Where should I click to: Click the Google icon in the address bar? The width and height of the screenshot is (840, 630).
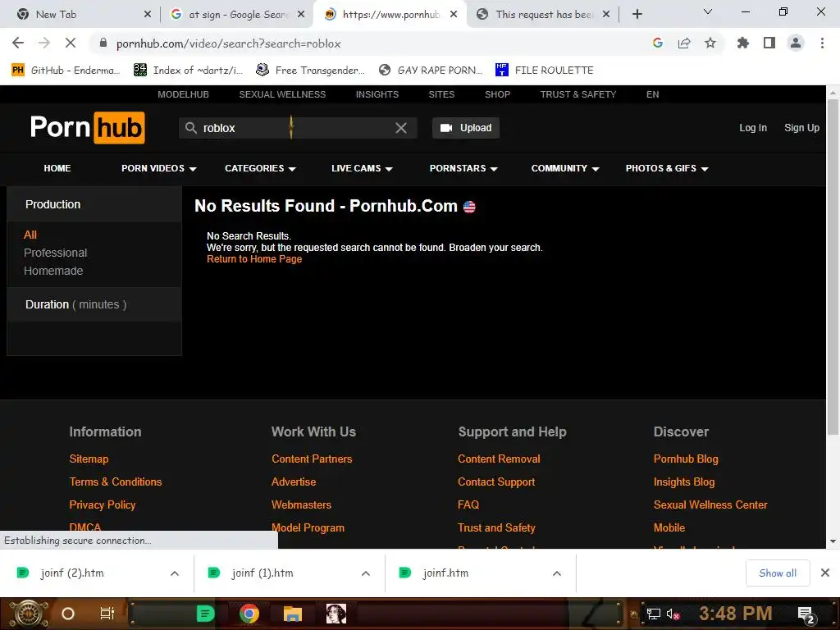(x=658, y=43)
